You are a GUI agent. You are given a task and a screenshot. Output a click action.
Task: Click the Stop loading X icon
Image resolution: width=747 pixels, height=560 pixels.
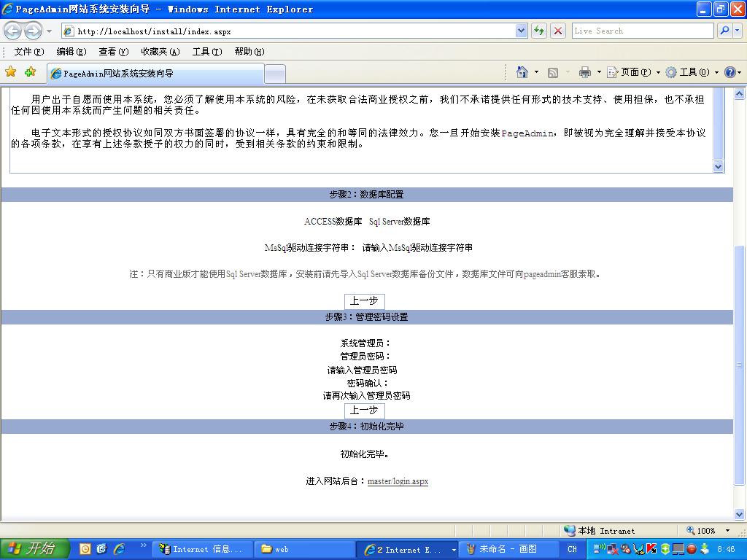558,31
